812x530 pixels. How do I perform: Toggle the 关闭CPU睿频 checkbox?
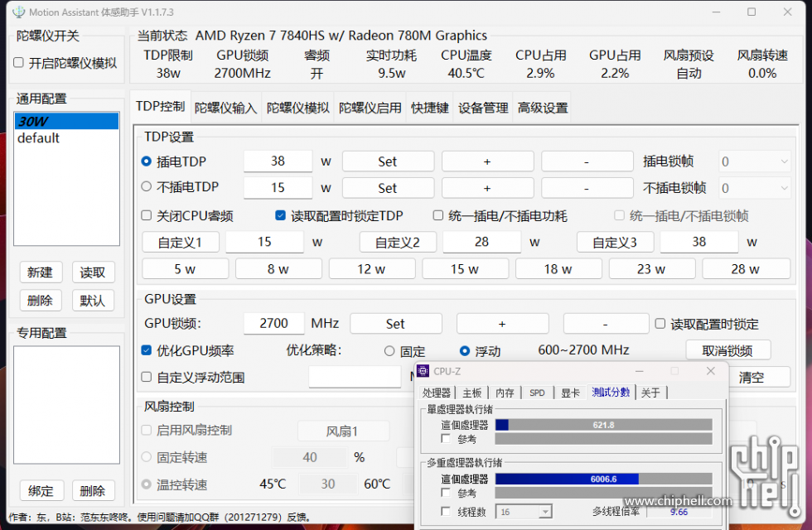pyautogui.click(x=147, y=215)
